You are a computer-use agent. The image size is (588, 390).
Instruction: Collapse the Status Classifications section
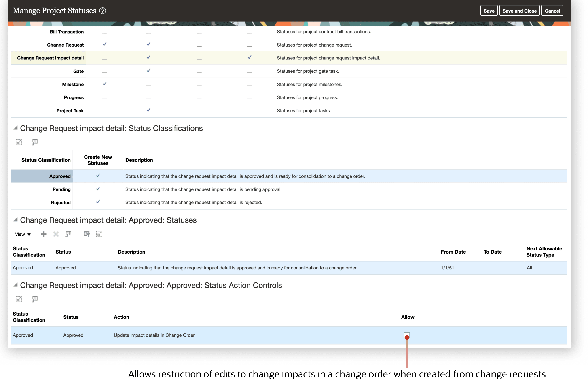click(x=15, y=128)
